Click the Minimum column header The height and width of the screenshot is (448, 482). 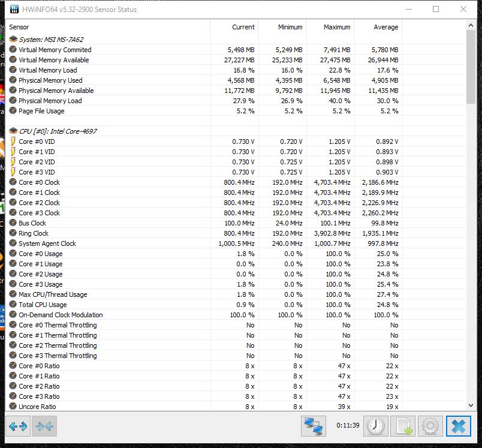[x=282, y=27]
